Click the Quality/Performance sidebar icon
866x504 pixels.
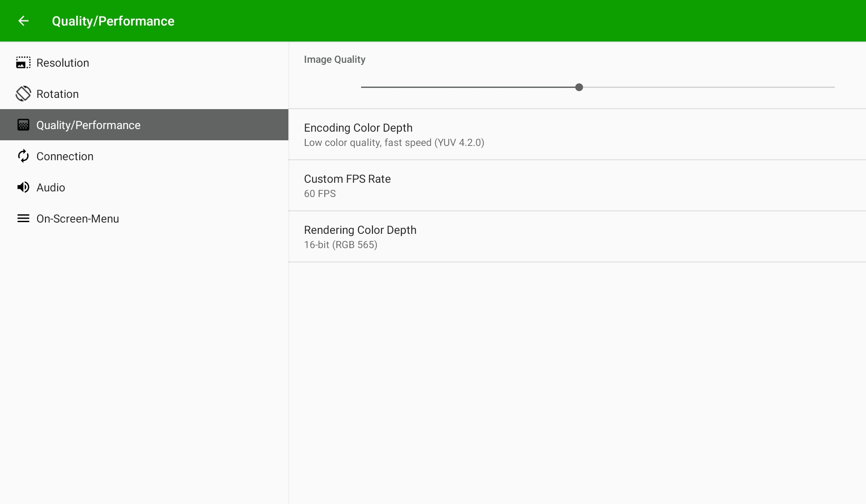point(23,125)
